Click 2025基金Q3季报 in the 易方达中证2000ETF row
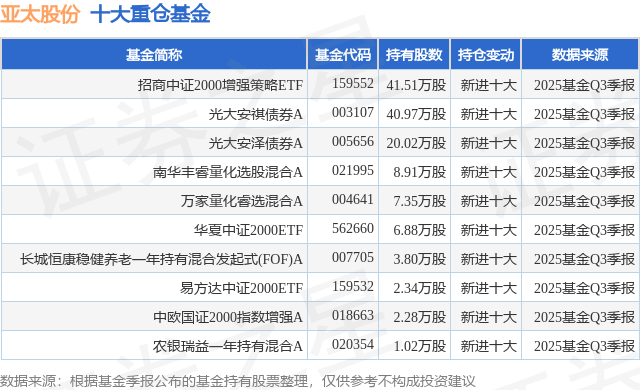Viewport: 640px width, 390px height. pos(584,288)
